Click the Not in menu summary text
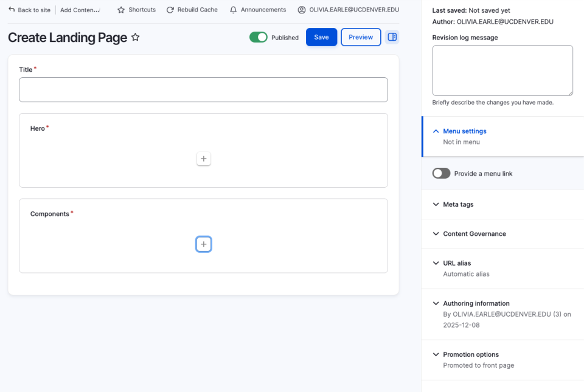Viewport: 584px width, 392px height. (x=462, y=142)
